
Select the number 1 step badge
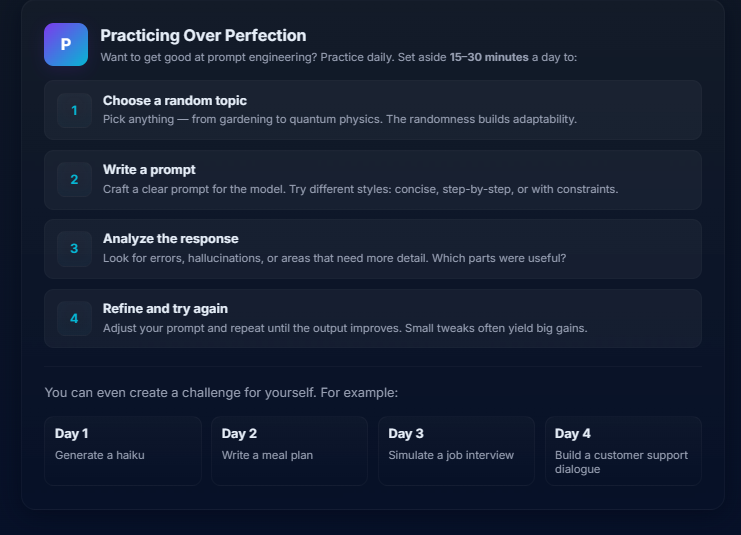[74, 110]
